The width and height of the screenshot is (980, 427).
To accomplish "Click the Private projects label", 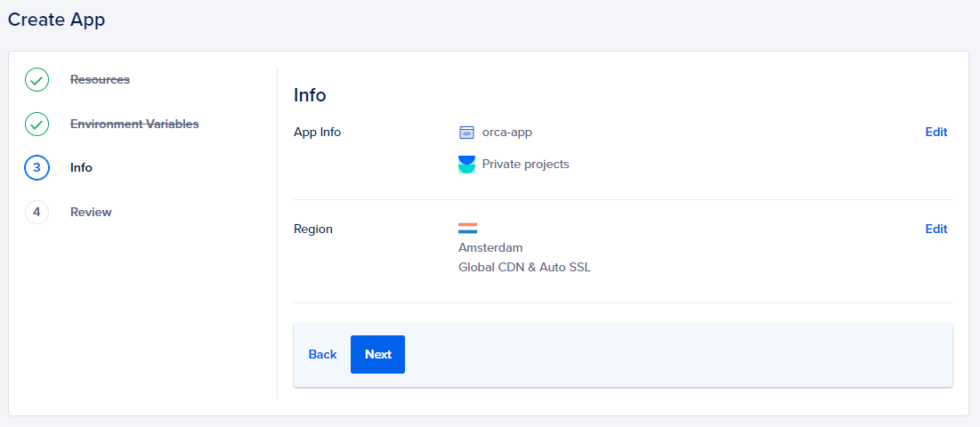I will click(526, 165).
